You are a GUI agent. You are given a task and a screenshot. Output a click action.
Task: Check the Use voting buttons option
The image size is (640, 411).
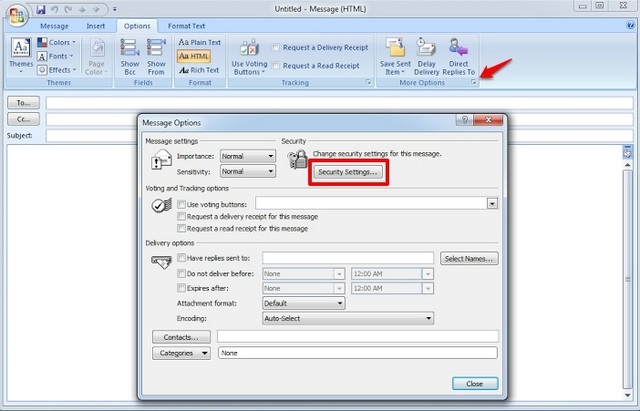pyautogui.click(x=181, y=203)
